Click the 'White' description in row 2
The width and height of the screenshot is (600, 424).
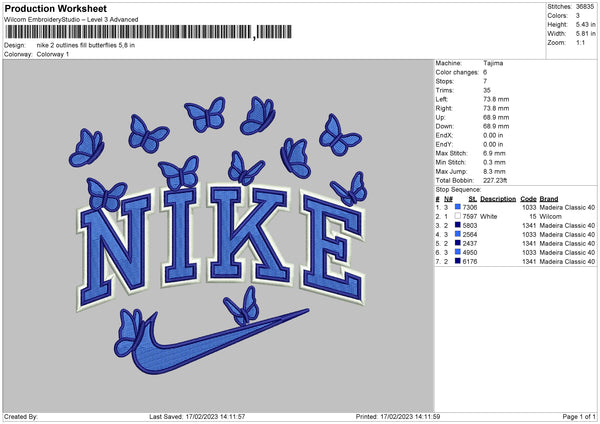(x=488, y=216)
